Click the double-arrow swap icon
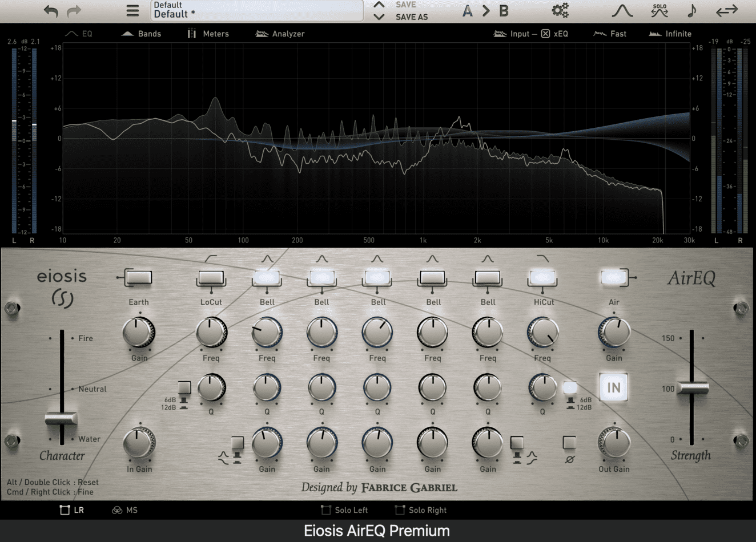756x542 pixels. click(727, 11)
